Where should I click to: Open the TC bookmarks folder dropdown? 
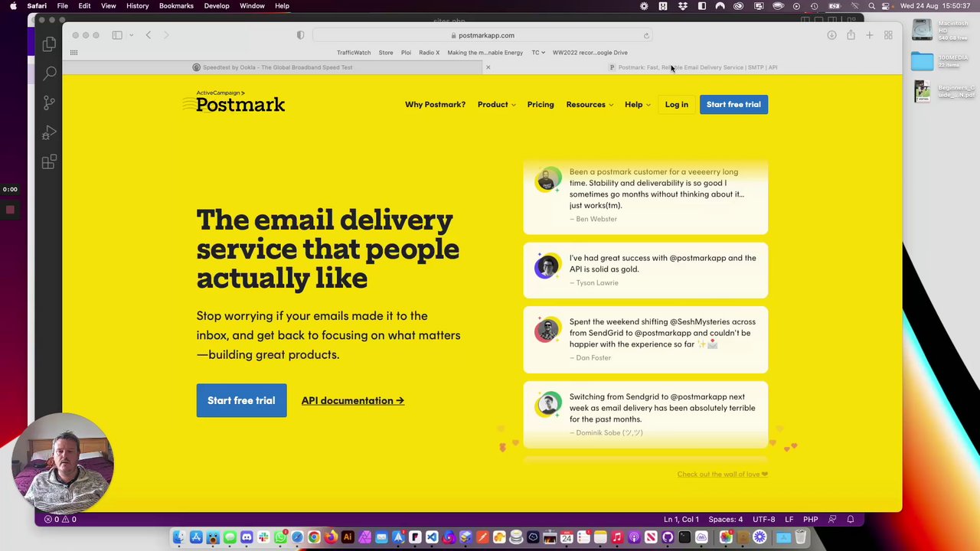538,53
